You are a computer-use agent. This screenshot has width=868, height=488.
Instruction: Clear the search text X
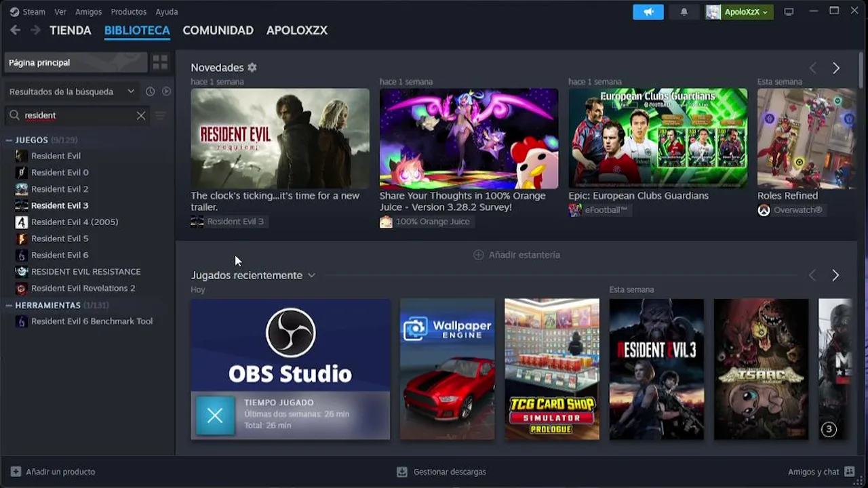tap(141, 115)
